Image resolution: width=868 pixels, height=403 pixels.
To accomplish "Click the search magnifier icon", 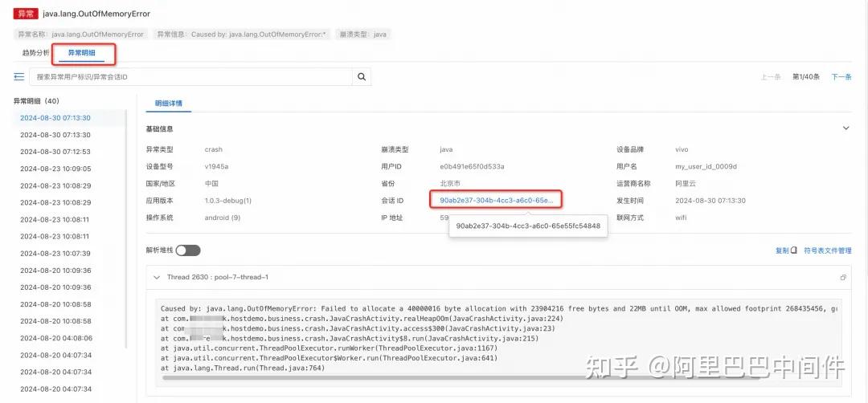I will [362, 77].
